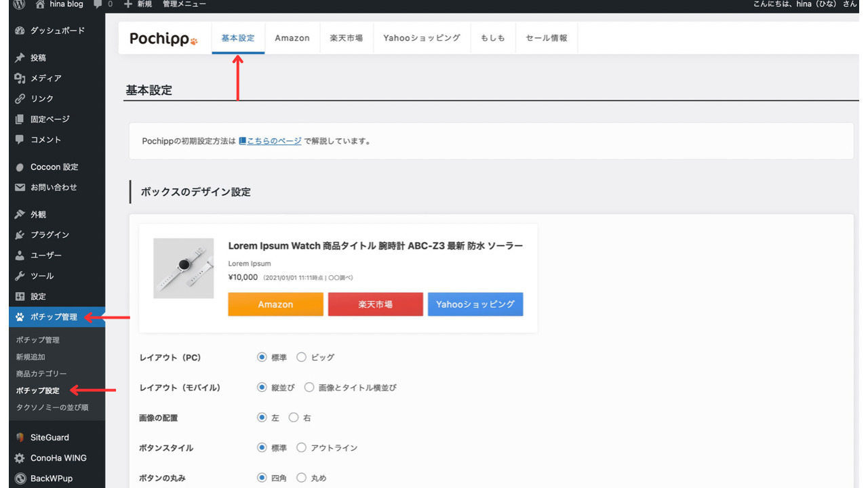Click the コメント speech bubble icon
This screenshot has width=868, height=488.
20,140
